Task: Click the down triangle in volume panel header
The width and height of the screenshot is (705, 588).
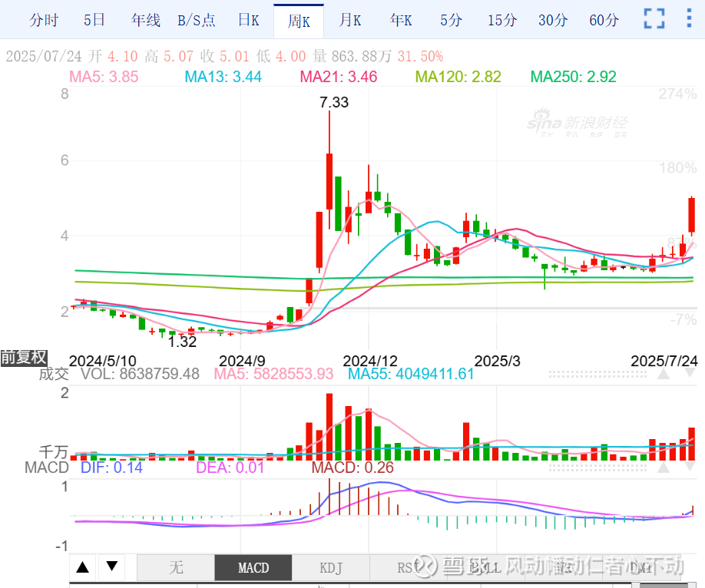Action: pos(690,374)
